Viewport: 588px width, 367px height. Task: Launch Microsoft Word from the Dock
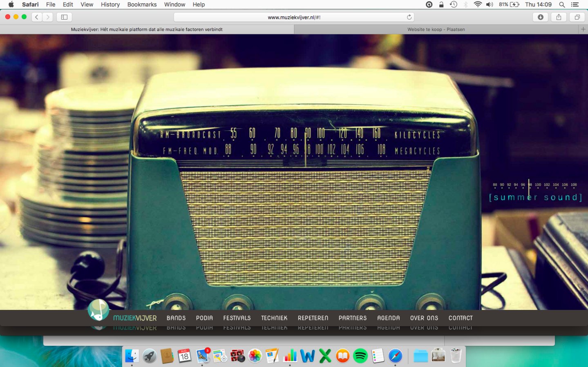(308, 356)
